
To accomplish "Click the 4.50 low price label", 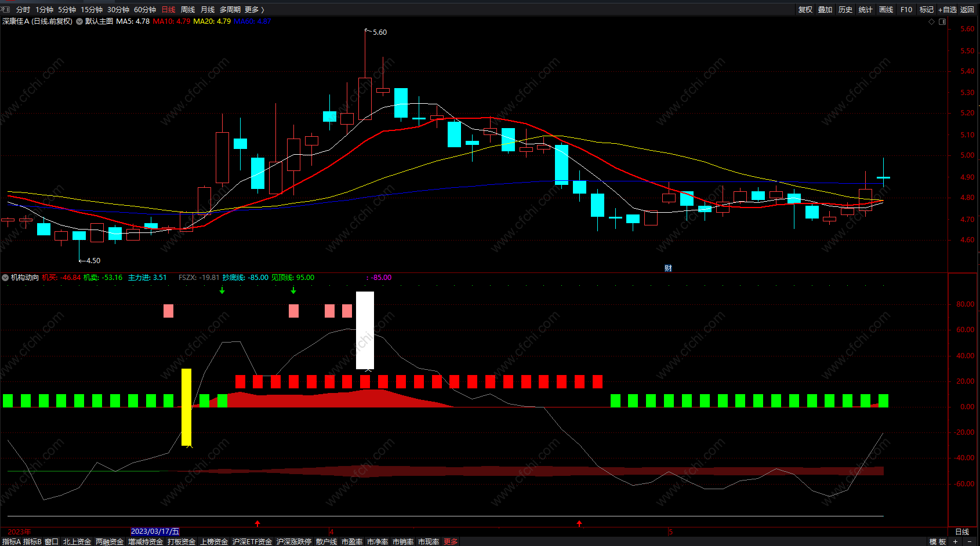I will pyautogui.click(x=93, y=261).
